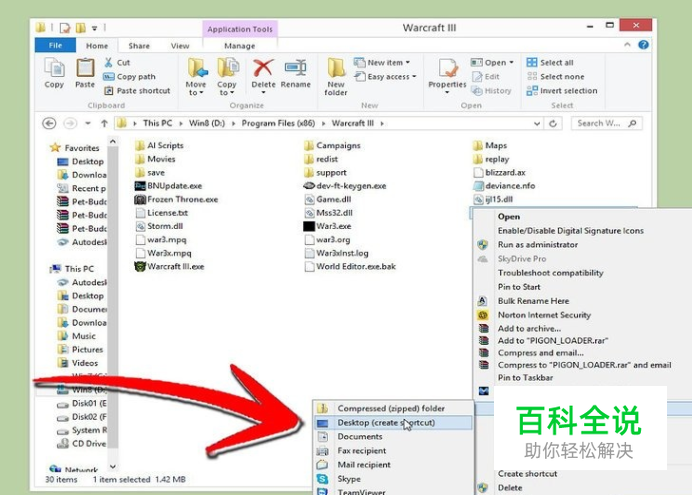Choose Run as administrator in context menu
This screenshot has height=495, width=692.
(538, 245)
